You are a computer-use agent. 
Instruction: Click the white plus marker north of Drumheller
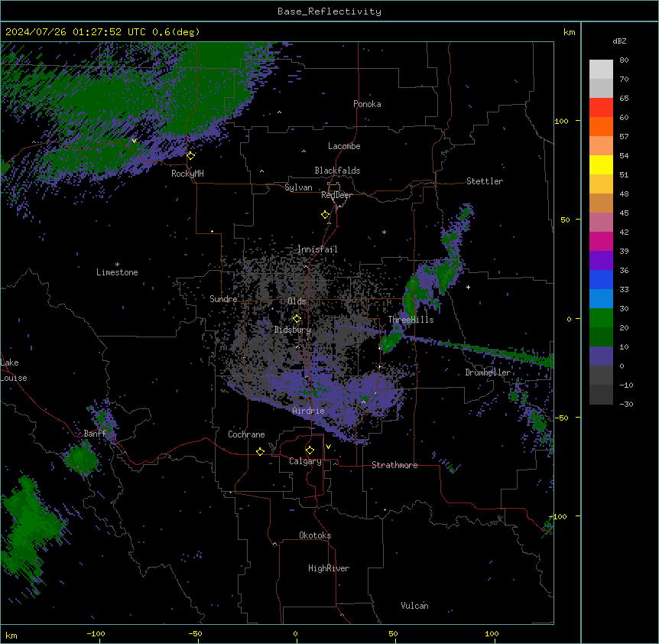[x=468, y=287]
